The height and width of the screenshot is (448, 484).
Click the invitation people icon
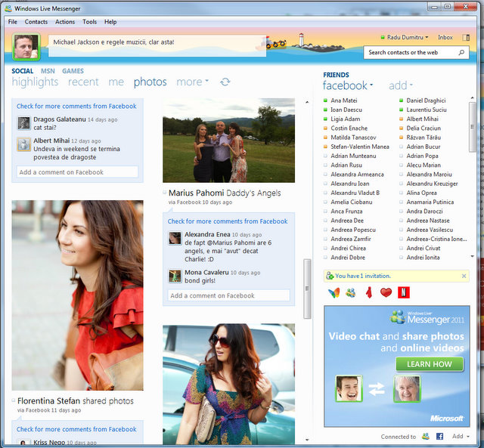coord(330,276)
